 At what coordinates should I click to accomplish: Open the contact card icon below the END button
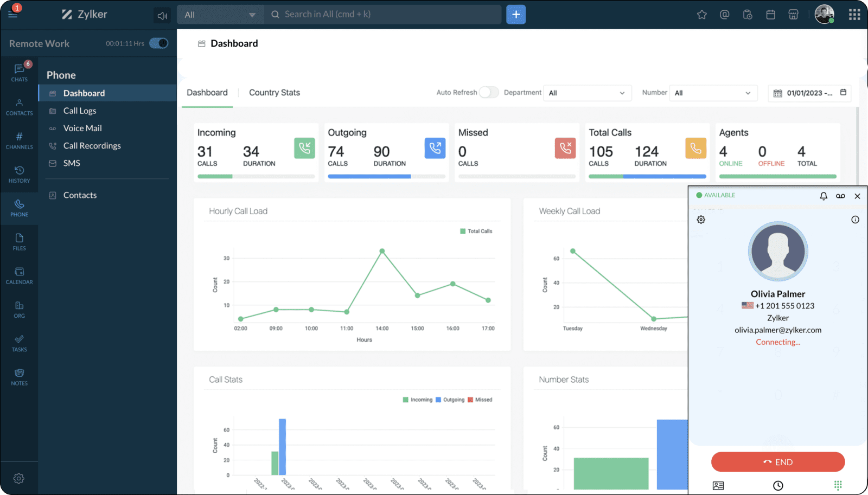pos(719,485)
